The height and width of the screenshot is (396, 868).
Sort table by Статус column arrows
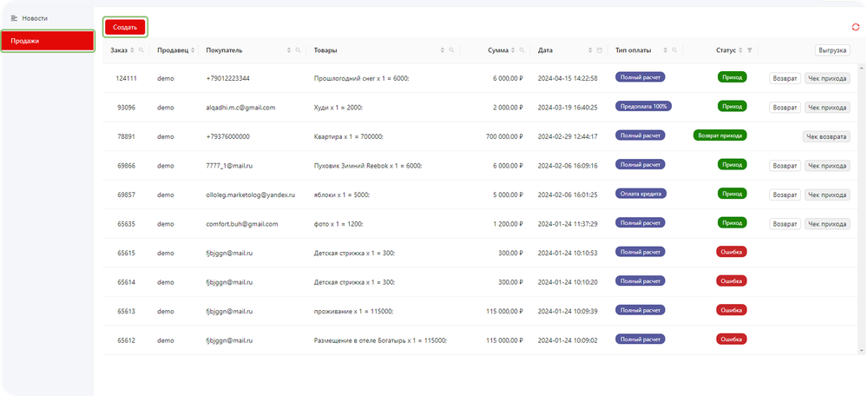740,50
